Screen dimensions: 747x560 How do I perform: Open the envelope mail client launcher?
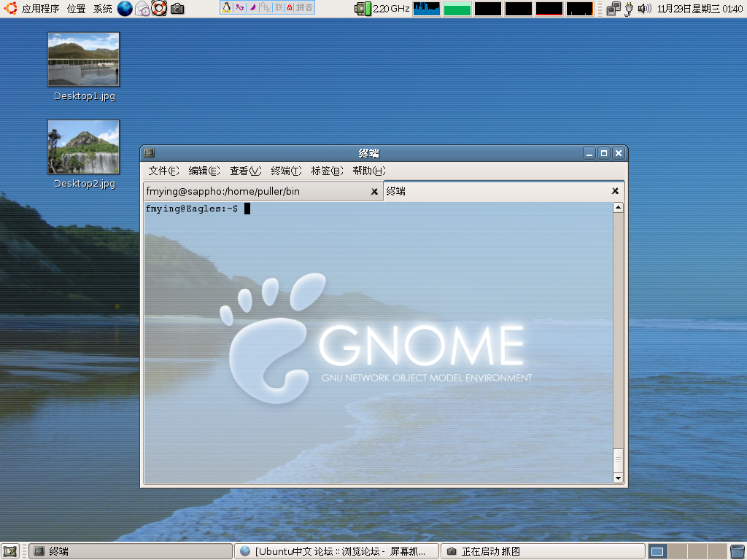click(x=142, y=8)
